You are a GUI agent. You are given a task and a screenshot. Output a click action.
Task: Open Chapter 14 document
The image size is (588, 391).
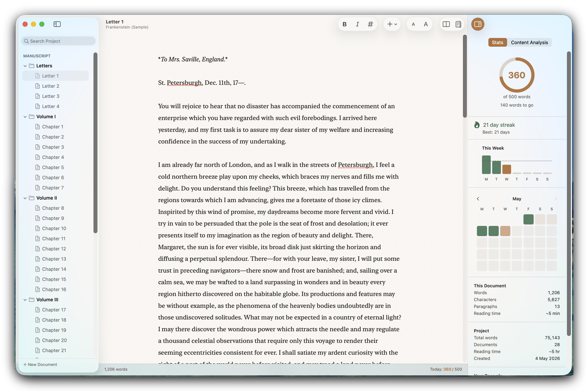(x=55, y=269)
